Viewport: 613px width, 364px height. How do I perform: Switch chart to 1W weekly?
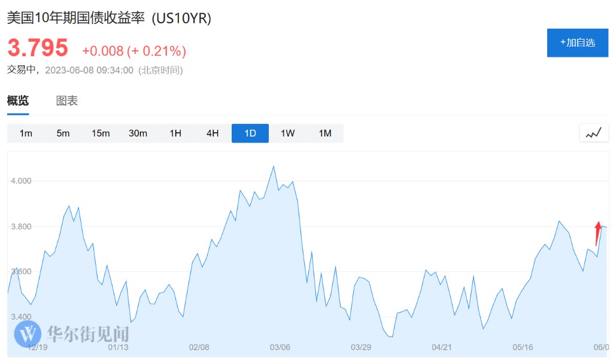pyautogui.click(x=287, y=133)
